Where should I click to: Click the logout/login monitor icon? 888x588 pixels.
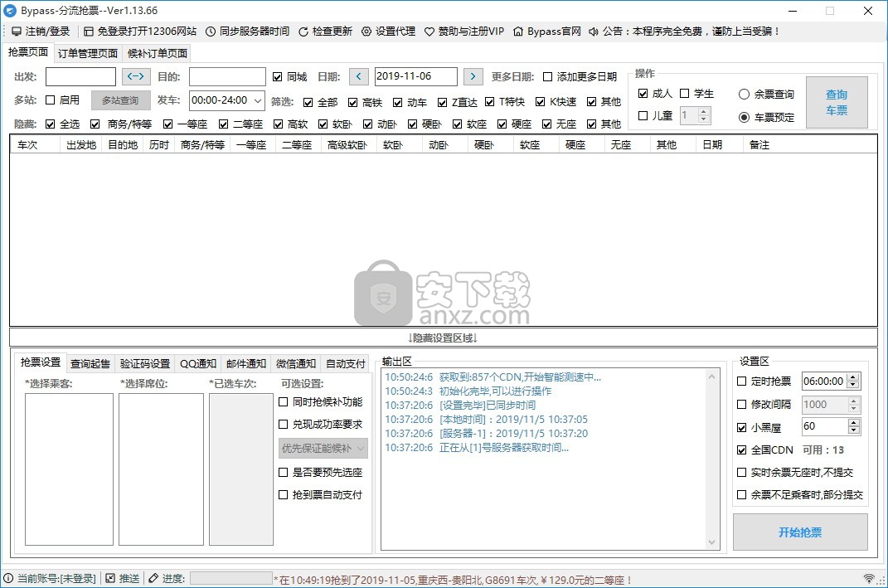(x=17, y=32)
